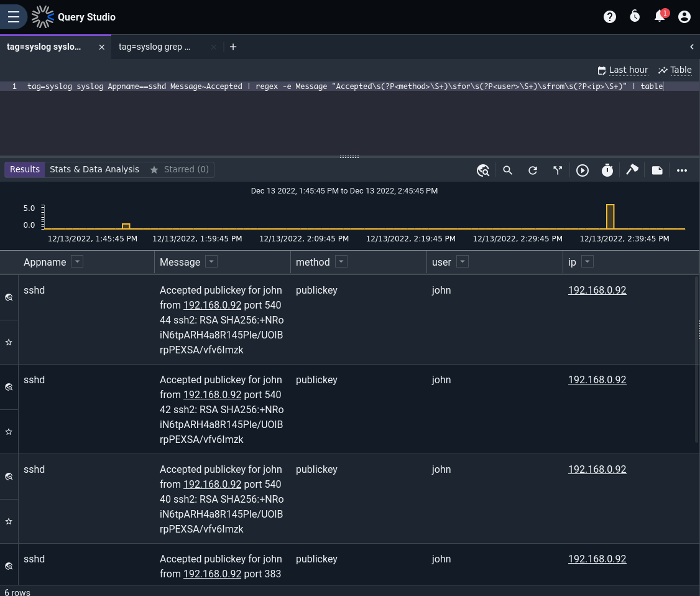This screenshot has height=596, width=700.
Task: Open notifications bell with one alert
Action: (661, 16)
